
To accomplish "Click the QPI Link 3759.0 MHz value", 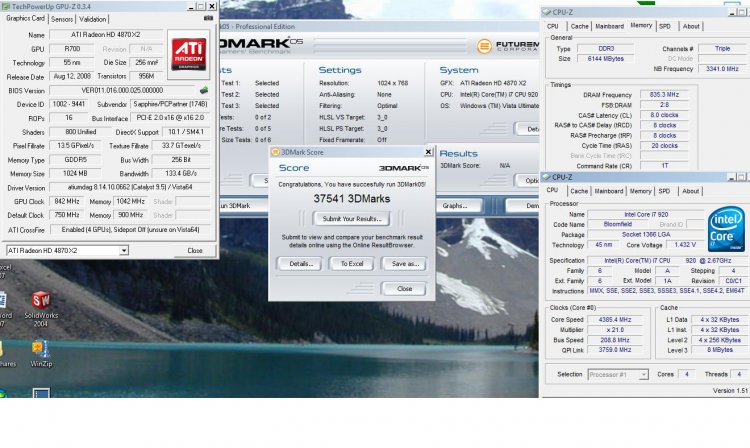I will point(615,350).
